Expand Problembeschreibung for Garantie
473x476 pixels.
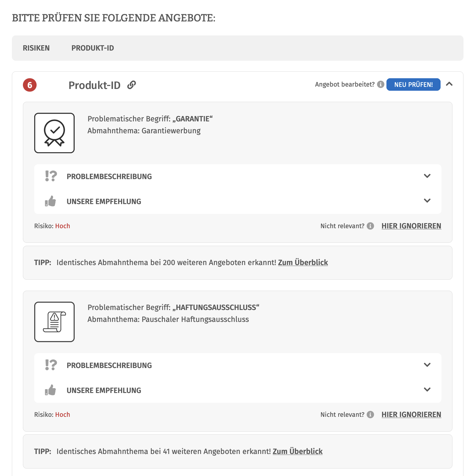427,176
